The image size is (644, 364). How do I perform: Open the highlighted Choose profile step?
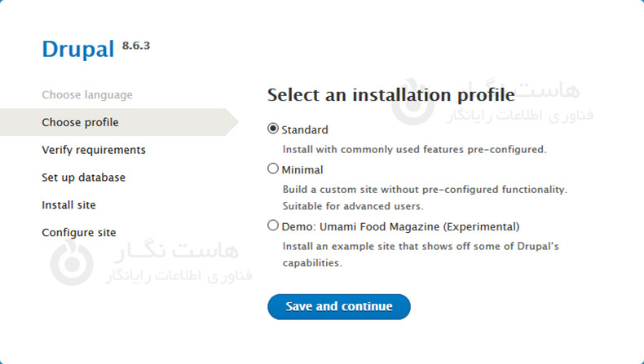pyautogui.click(x=80, y=122)
